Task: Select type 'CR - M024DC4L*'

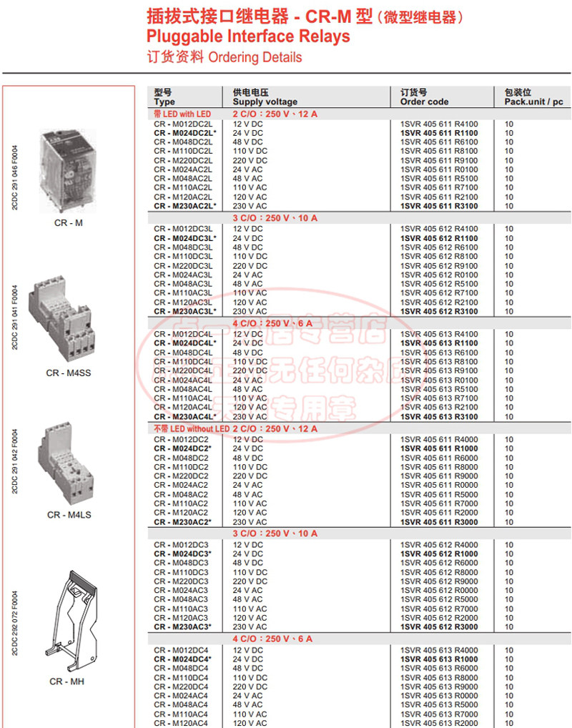Action: [184, 343]
